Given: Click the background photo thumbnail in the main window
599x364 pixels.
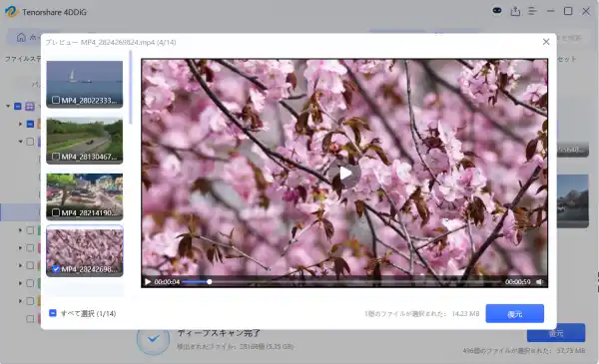Looking at the screenshot, I should pos(573,201).
